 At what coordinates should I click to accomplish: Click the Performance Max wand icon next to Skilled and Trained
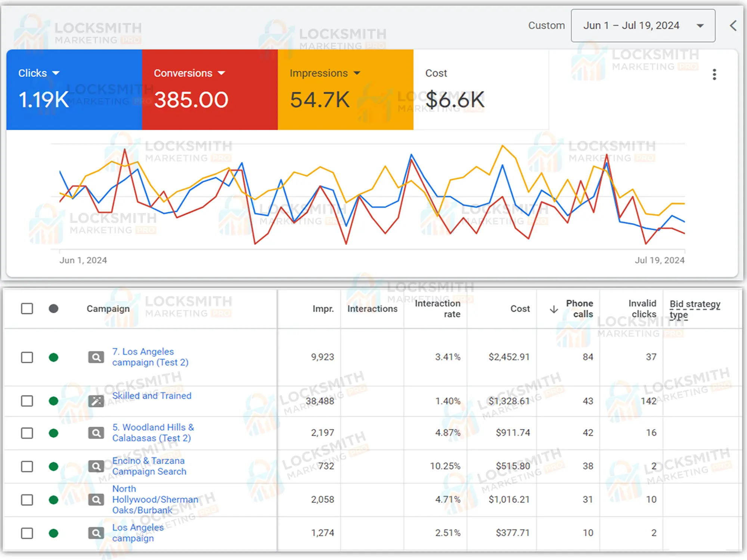(96, 401)
